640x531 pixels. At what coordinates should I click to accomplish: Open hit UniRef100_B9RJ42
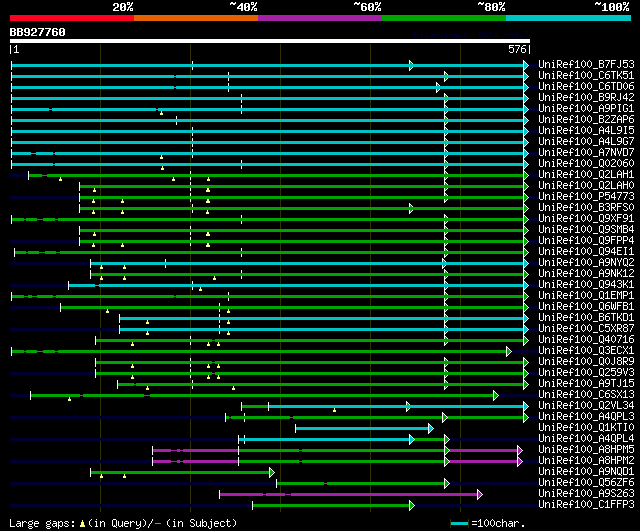586,98
